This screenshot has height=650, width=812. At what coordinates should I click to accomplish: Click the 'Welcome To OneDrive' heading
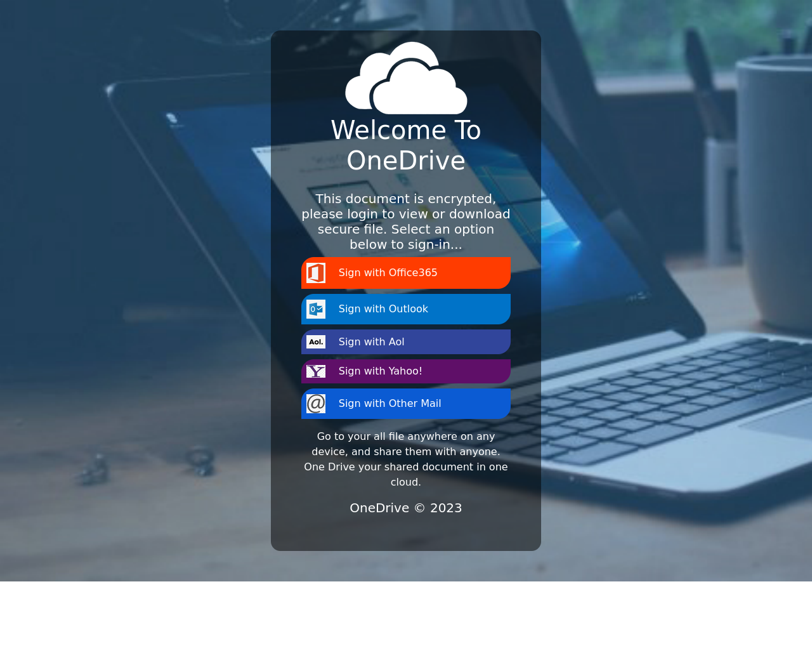[406, 145]
